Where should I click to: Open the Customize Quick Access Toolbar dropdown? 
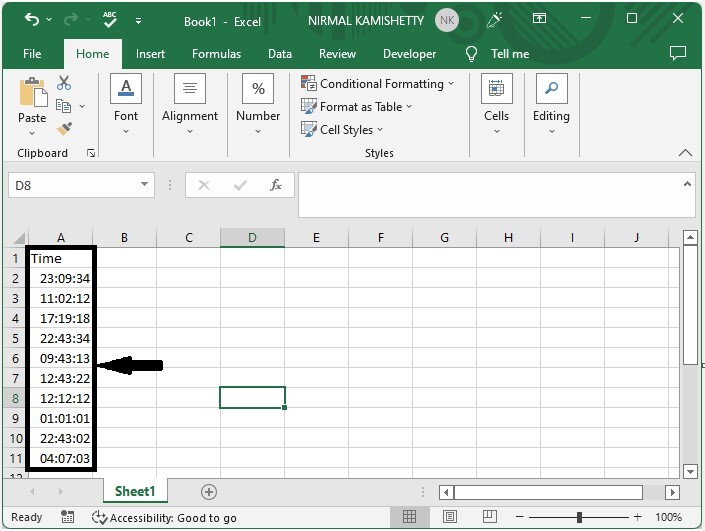tap(138, 21)
